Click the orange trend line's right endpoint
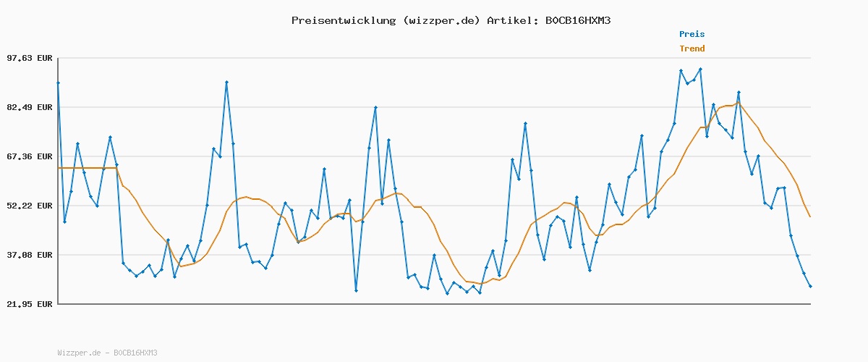 tap(810, 216)
